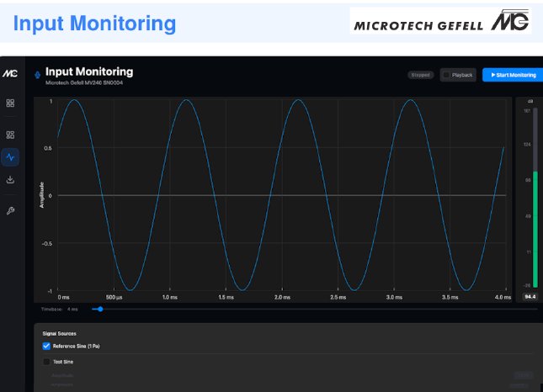Click the Signal Sources heading

(59, 333)
